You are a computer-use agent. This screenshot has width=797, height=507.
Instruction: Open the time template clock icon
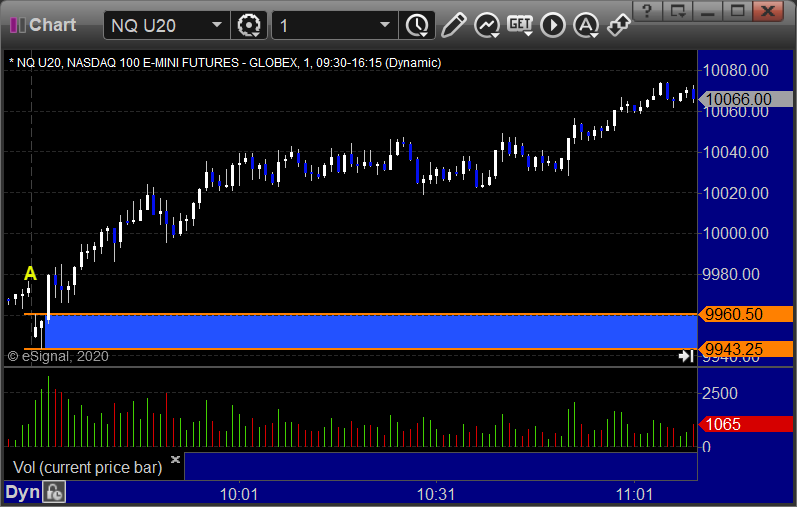pos(417,25)
